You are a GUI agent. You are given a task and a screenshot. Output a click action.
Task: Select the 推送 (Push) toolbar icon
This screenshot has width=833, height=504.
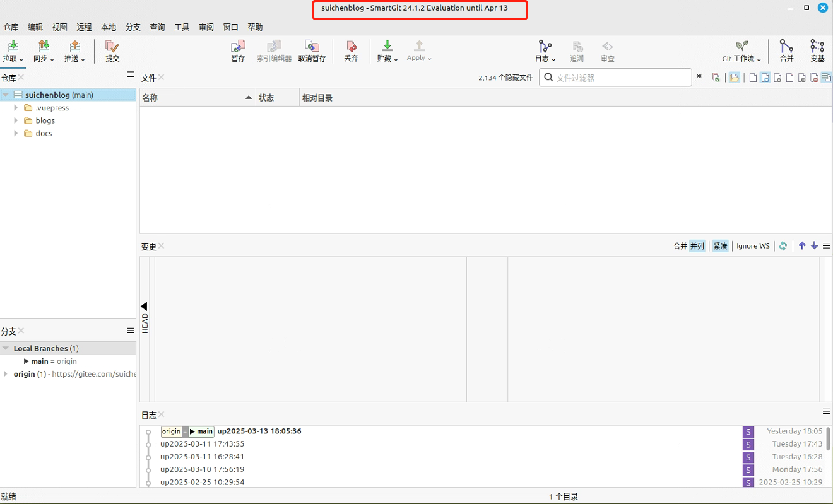click(73, 50)
